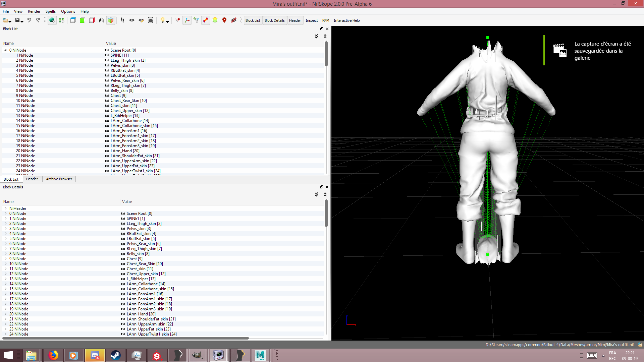Viewport: 644px width, 362px height.
Task: Expand NiHeader in Block Details
Action: (x=5, y=208)
